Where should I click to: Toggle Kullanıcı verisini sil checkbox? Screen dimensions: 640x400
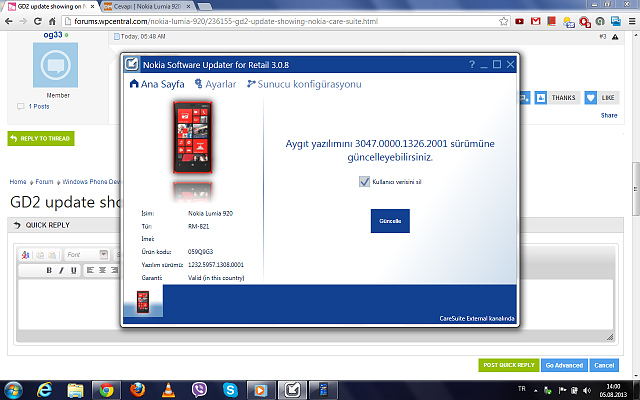(x=364, y=182)
